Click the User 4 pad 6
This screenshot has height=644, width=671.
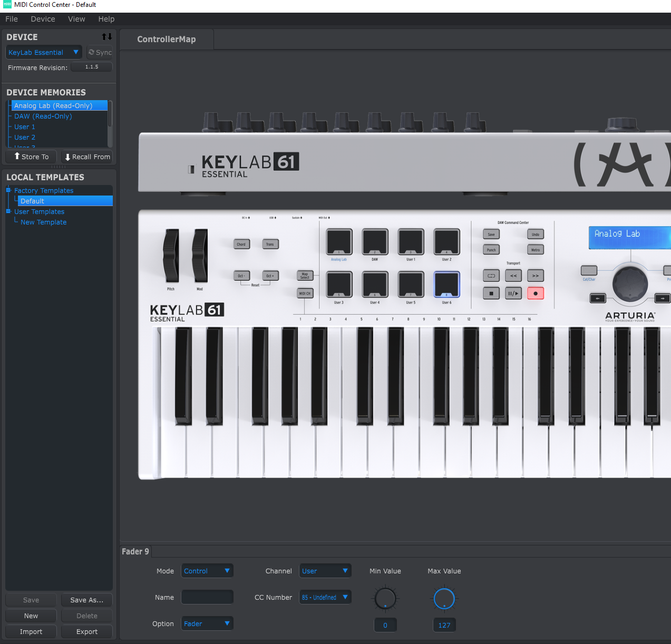pos(375,285)
